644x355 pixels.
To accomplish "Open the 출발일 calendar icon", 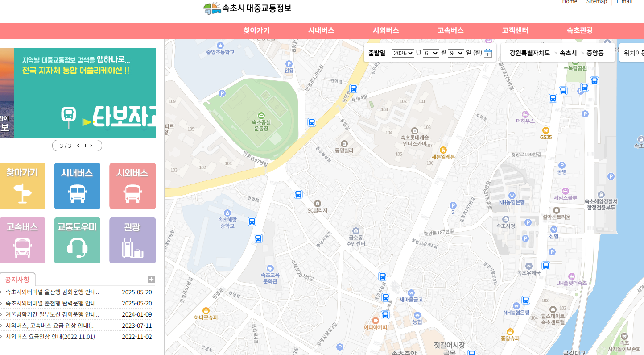I will (x=488, y=53).
